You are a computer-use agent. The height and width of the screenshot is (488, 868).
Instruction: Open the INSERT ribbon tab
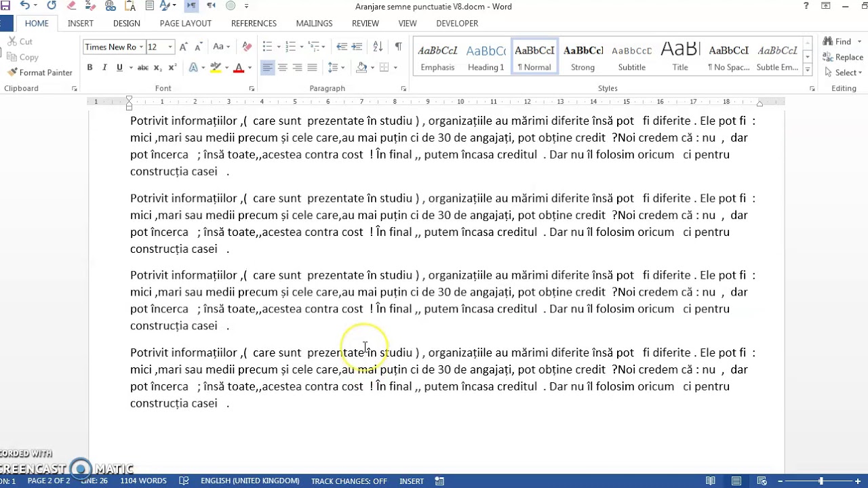click(x=81, y=23)
